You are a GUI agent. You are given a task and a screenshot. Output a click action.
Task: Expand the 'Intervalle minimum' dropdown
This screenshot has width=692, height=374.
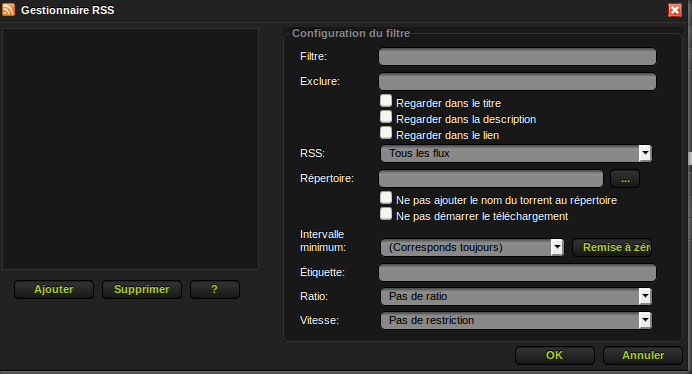pos(472,247)
